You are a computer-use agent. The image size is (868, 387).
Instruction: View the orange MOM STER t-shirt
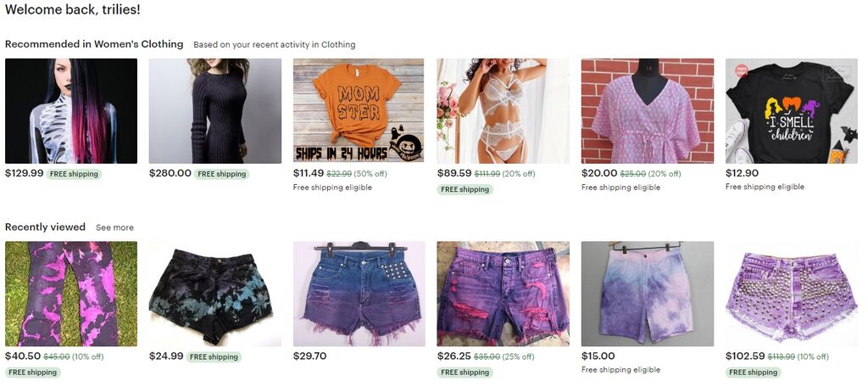point(359,111)
